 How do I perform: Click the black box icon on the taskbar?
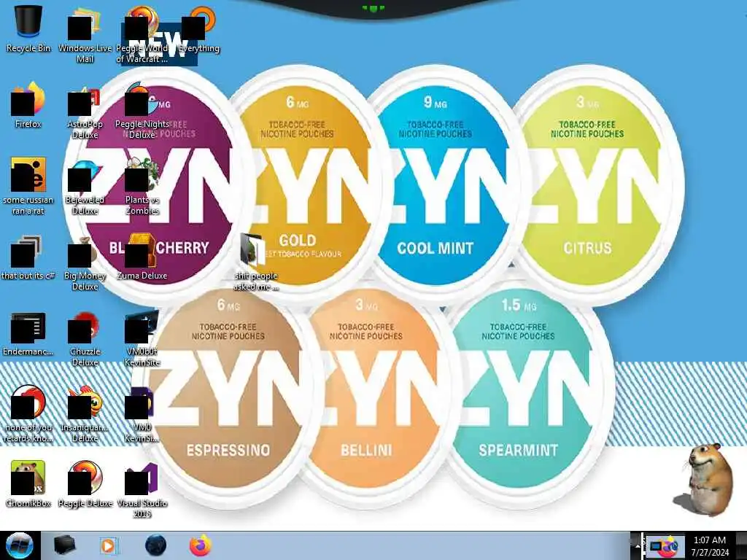(x=64, y=545)
